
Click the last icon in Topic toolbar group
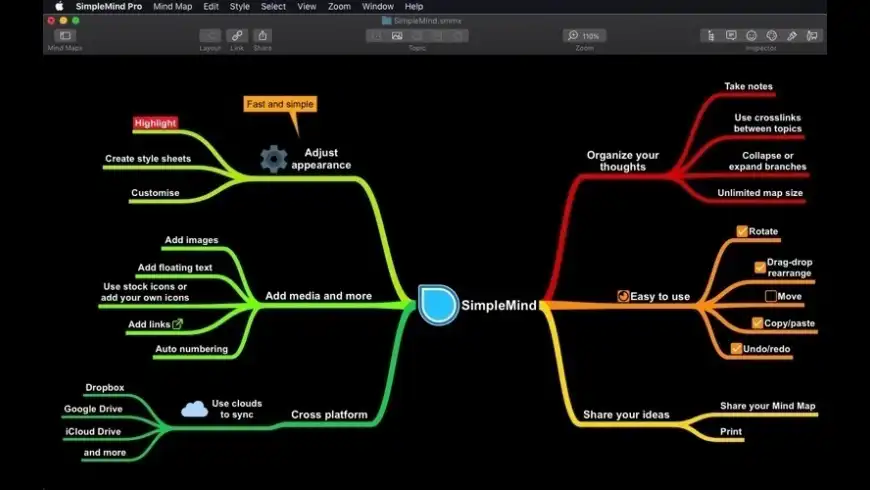pos(458,36)
